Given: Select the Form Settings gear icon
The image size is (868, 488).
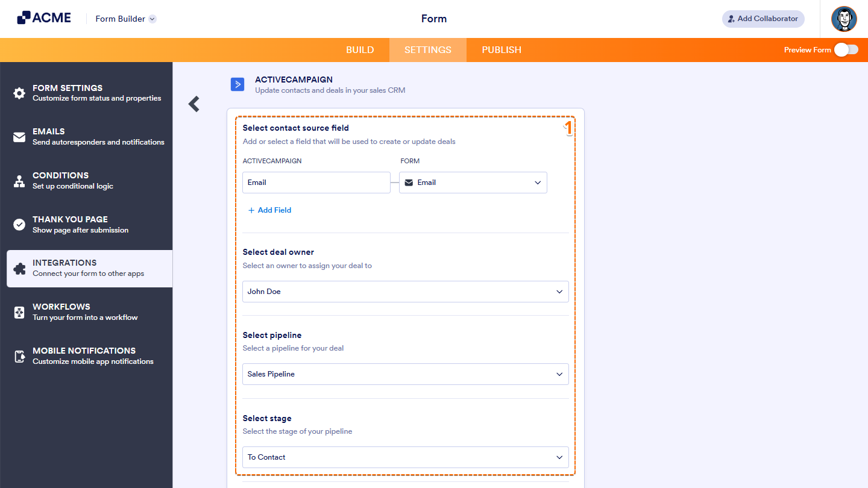Looking at the screenshot, I should [x=19, y=93].
